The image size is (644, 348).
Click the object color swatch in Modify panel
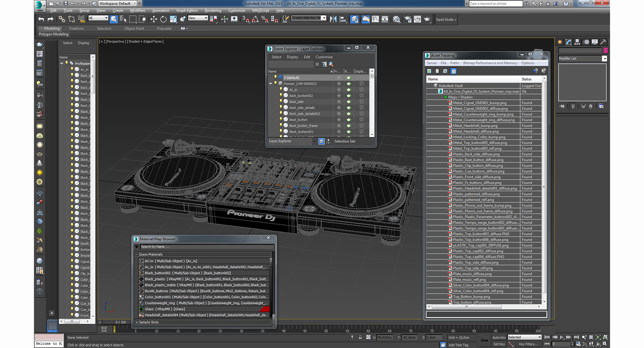click(605, 50)
